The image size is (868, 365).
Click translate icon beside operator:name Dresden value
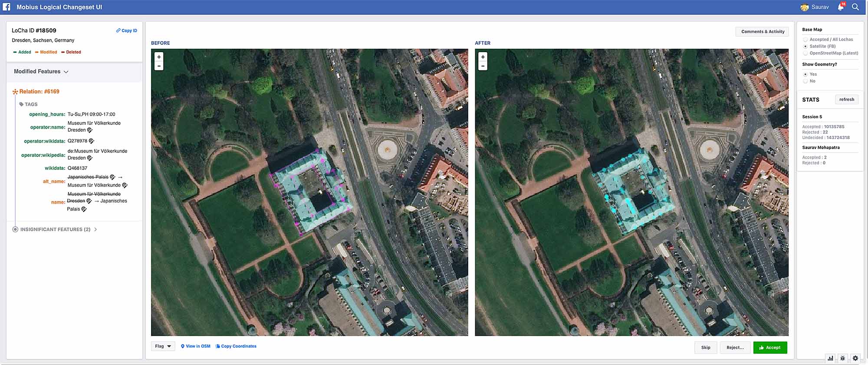[90, 130]
